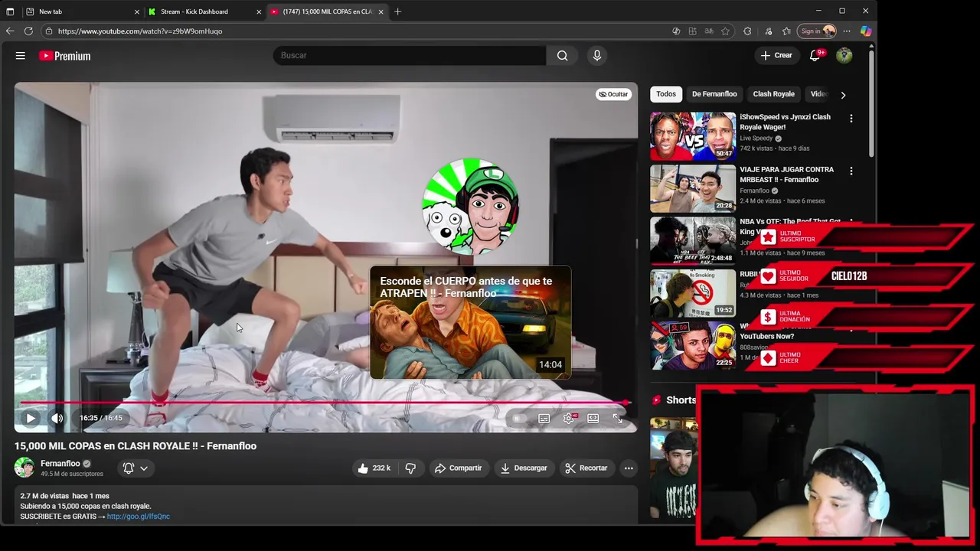980x551 pixels.
Task: Open more actions ellipsis beside Recortar
Action: [629, 468]
